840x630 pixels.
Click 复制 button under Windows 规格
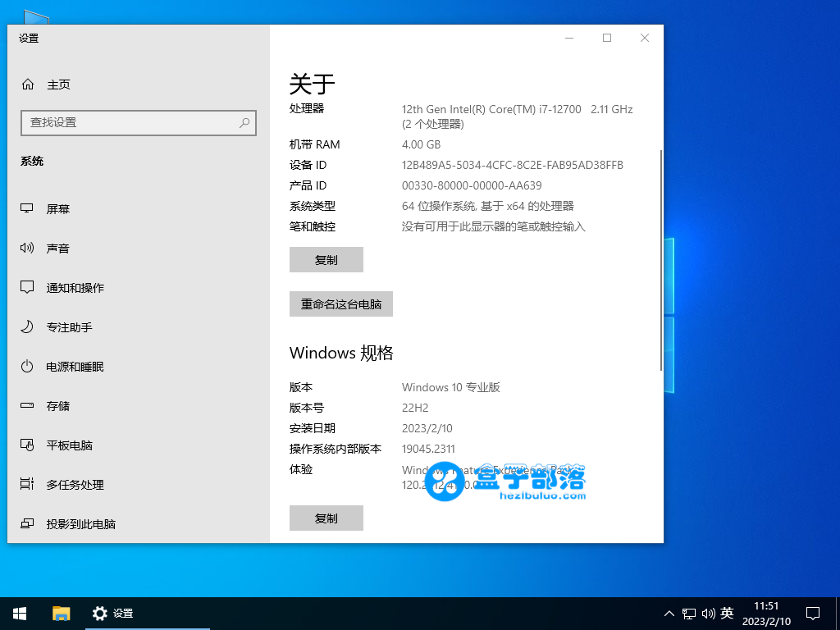tap(326, 518)
